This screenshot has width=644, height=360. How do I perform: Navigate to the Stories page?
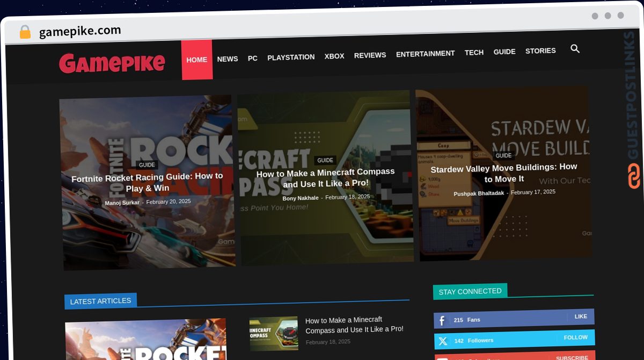(540, 51)
